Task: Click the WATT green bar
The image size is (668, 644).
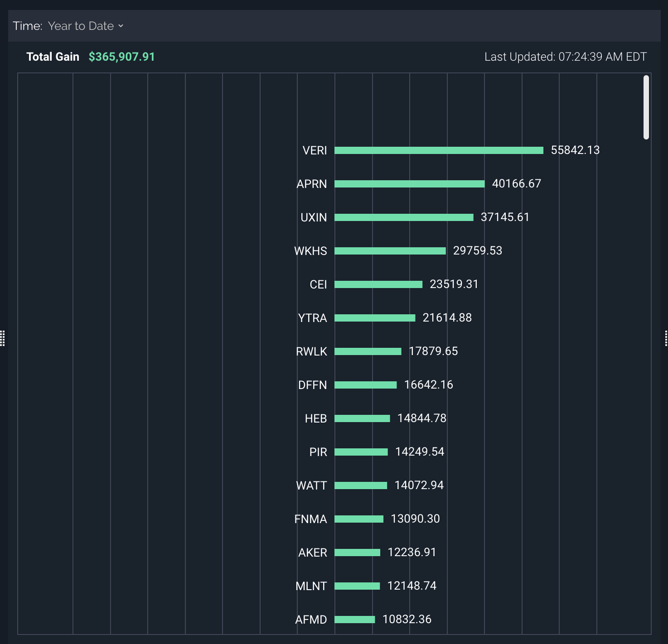Action: click(361, 485)
